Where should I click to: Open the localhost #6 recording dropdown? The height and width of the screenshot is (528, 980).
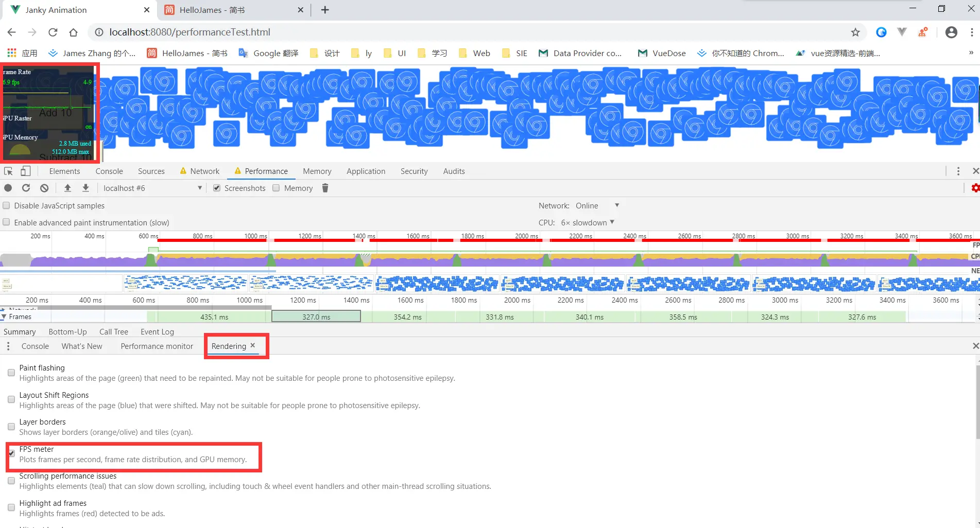click(x=153, y=188)
